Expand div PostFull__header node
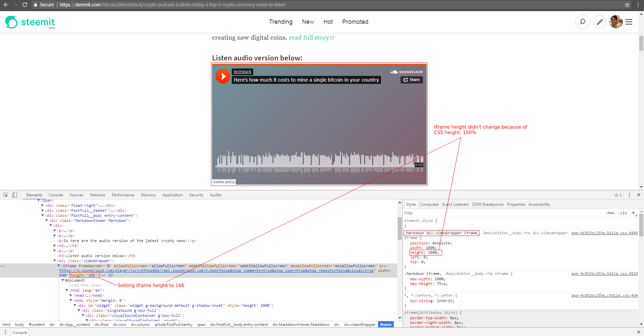The width and height of the screenshot is (644, 336). tap(43, 210)
